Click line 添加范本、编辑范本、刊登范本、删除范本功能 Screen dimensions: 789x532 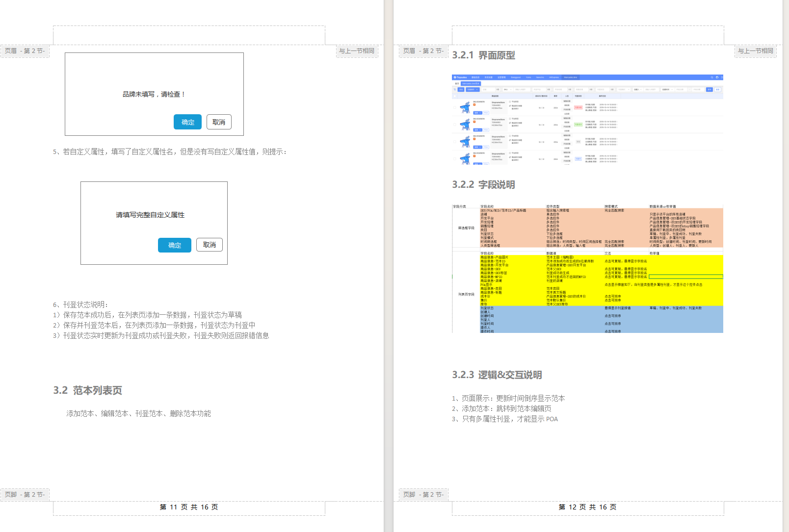[x=139, y=414]
